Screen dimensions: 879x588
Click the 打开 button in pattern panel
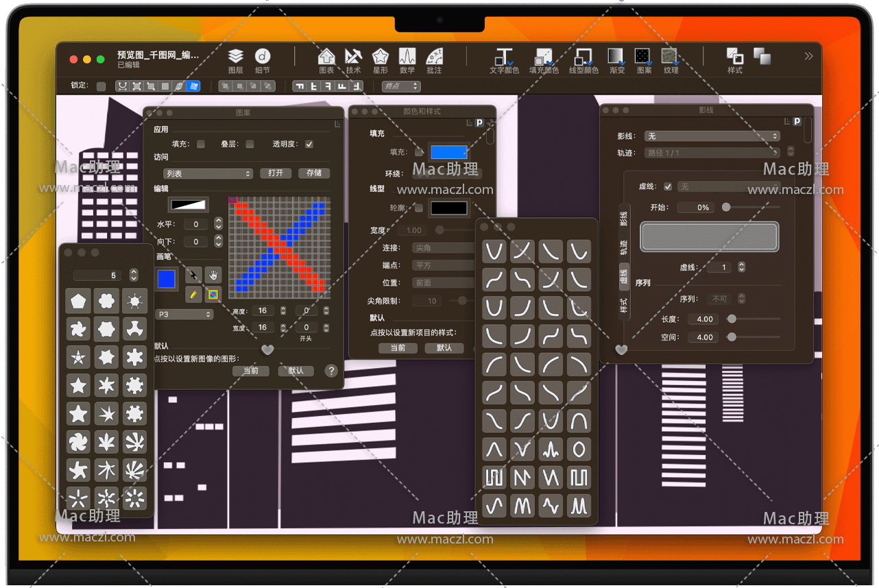(x=276, y=173)
